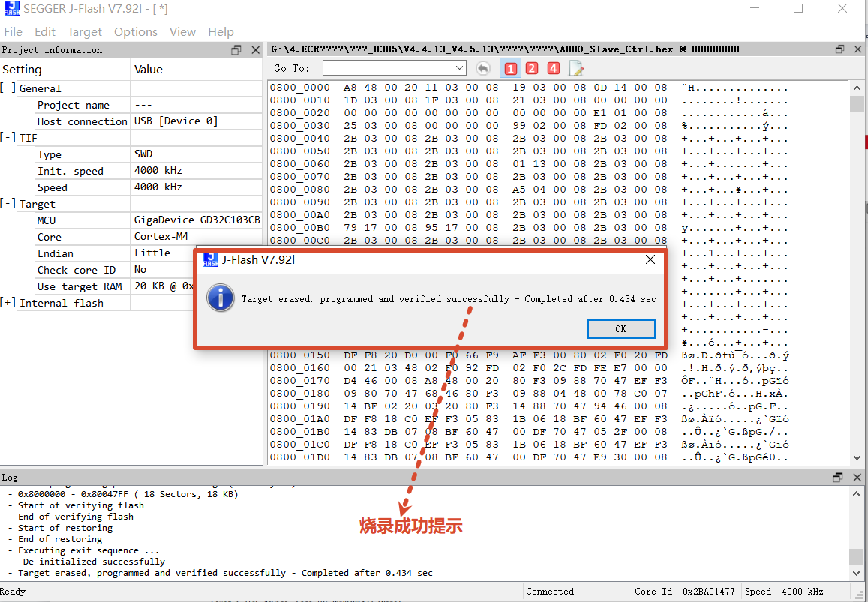
Task: Open the File menu
Action: 14,32
